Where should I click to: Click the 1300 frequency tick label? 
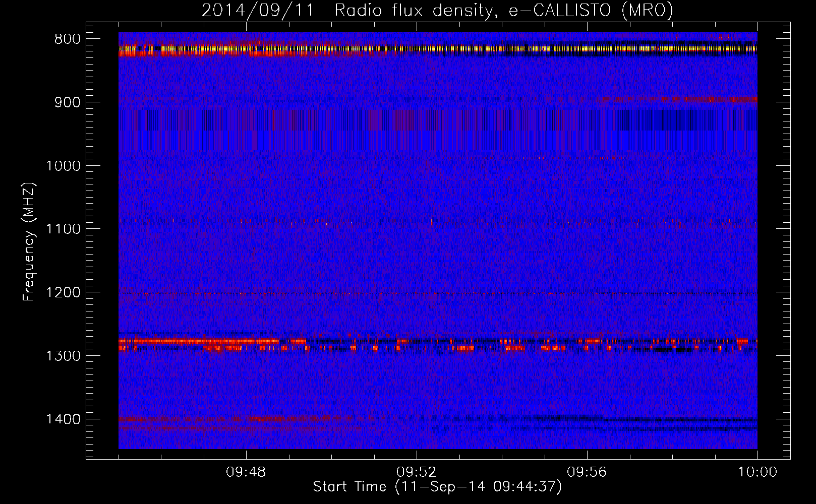click(x=63, y=356)
